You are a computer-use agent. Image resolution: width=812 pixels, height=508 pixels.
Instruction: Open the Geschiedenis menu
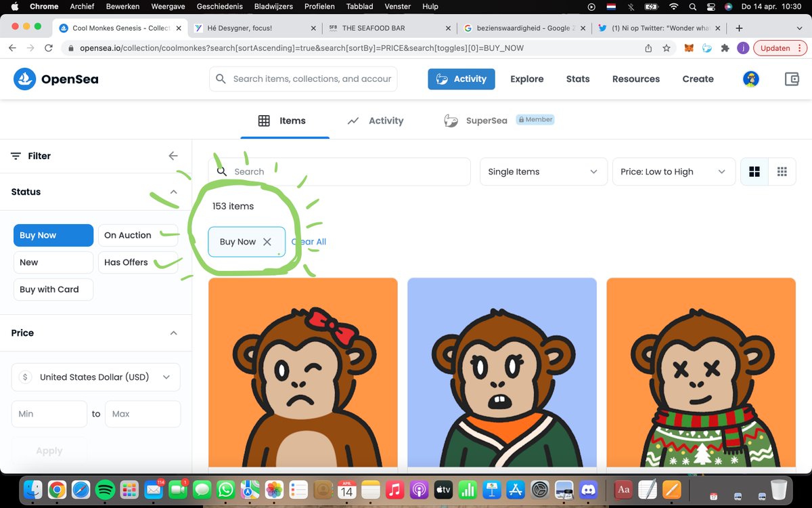[x=219, y=7]
